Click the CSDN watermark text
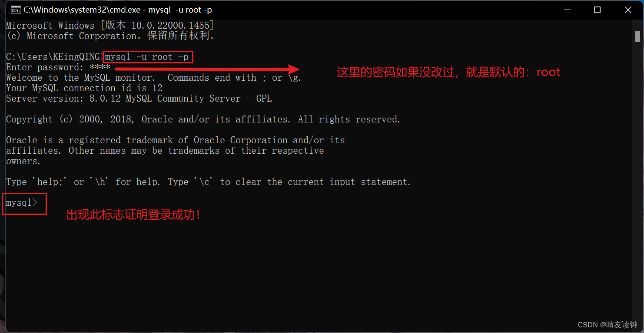The width and height of the screenshot is (644, 333). pos(607,324)
